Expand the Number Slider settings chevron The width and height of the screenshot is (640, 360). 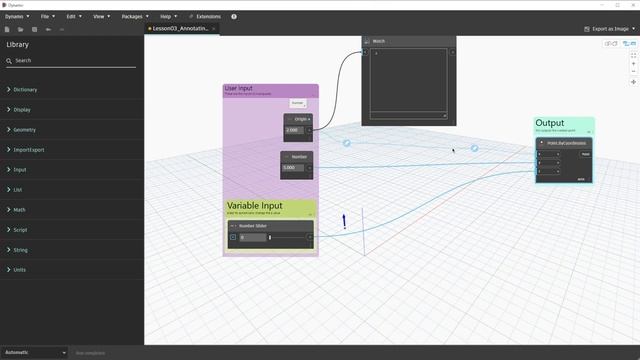(x=233, y=237)
